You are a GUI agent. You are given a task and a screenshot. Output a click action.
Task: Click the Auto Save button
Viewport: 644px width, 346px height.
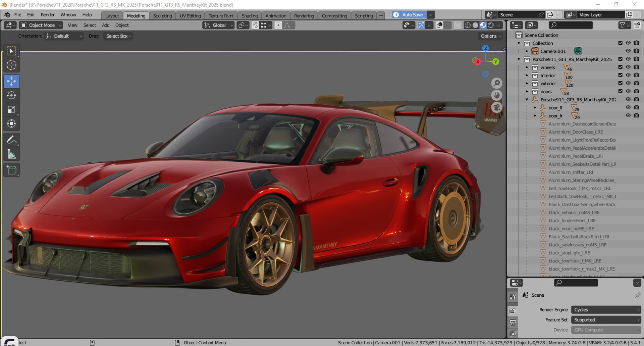409,15
